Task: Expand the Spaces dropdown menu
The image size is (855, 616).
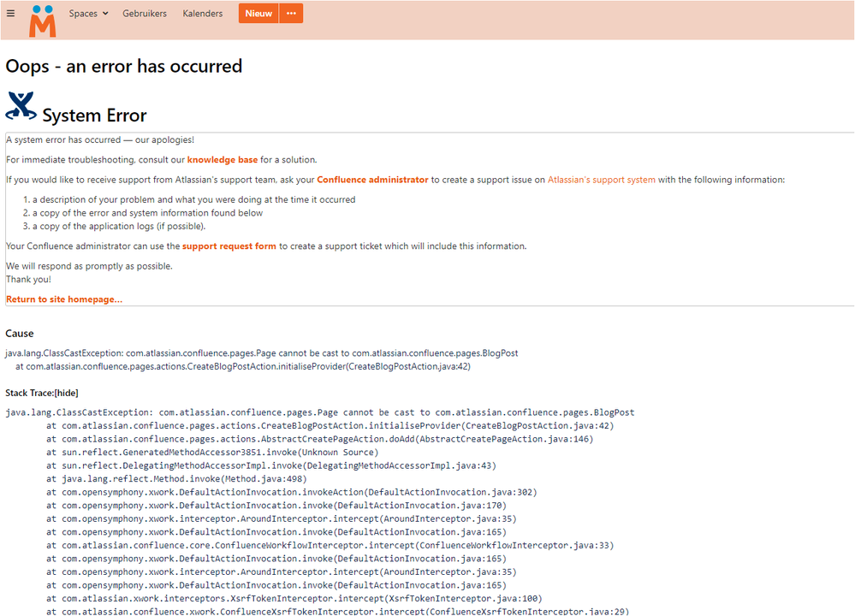Action: [88, 13]
